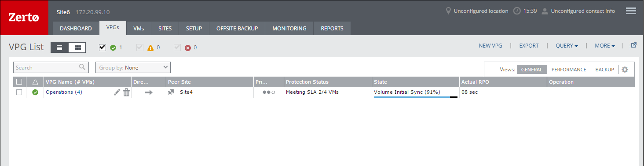Click the NEW VPG link

[x=490, y=45]
